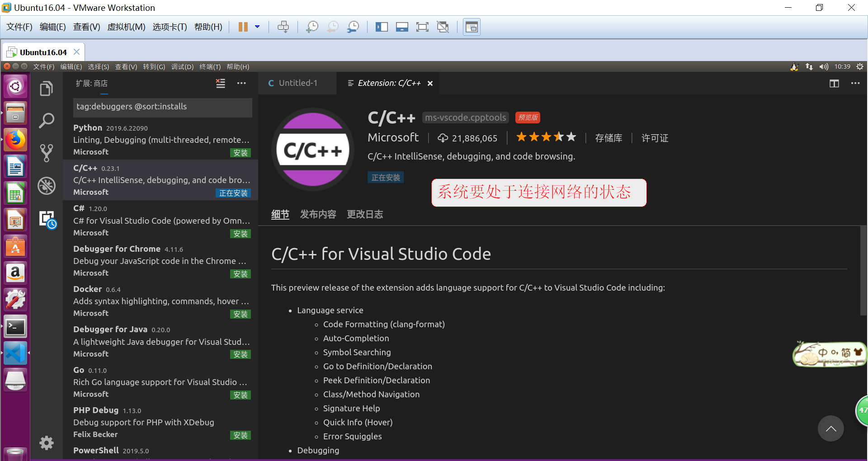The width and height of the screenshot is (868, 461).
Task: Open the 终端(T) menu in VS Code
Action: coord(210,67)
